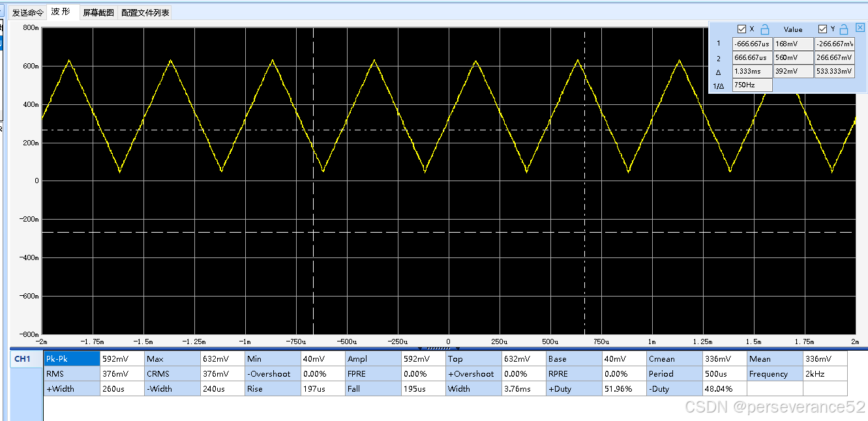Click the cursor 2 Y field 266.667mV
868x421 pixels.
pos(835,57)
